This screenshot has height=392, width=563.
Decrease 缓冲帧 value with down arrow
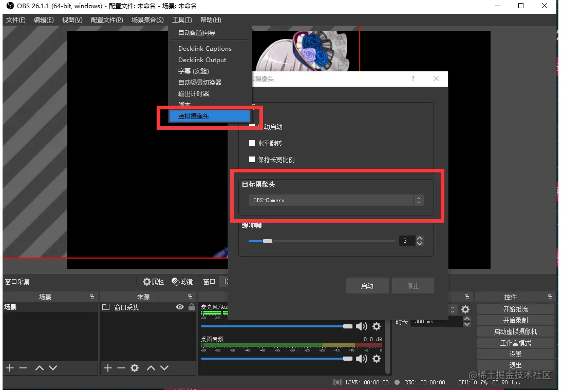click(x=419, y=244)
